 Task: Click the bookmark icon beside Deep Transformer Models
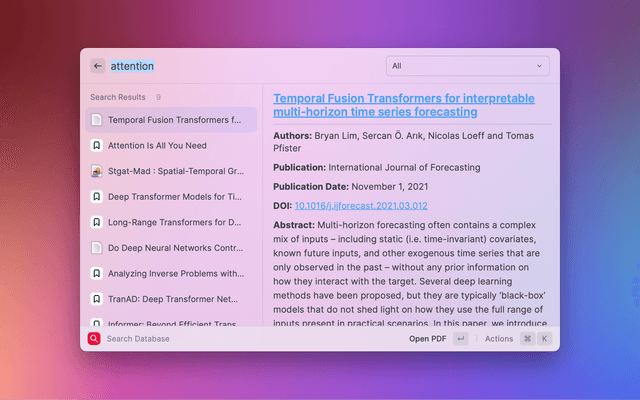(96, 197)
